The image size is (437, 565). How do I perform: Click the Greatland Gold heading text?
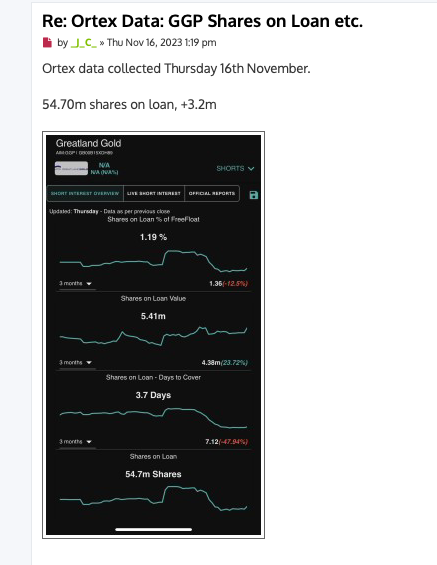click(x=89, y=143)
